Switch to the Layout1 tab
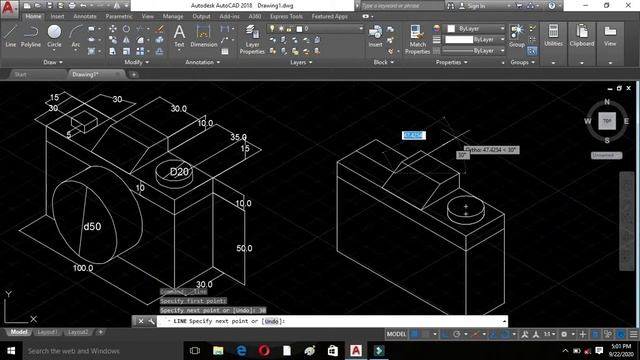Screen dimensions: 640x360 pyautogui.click(x=47, y=332)
